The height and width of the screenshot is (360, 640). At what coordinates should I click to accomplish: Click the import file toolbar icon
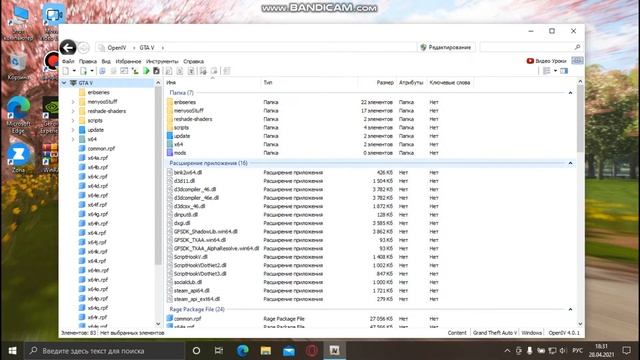coord(83,71)
